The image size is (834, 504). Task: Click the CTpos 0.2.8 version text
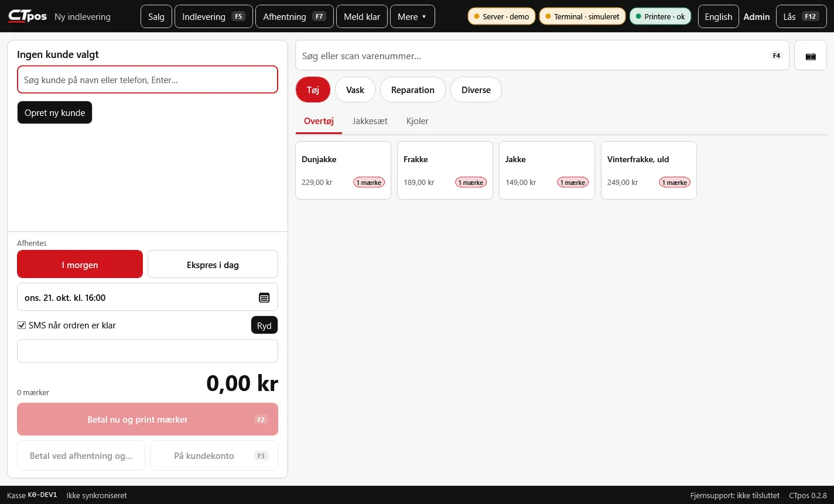click(808, 495)
